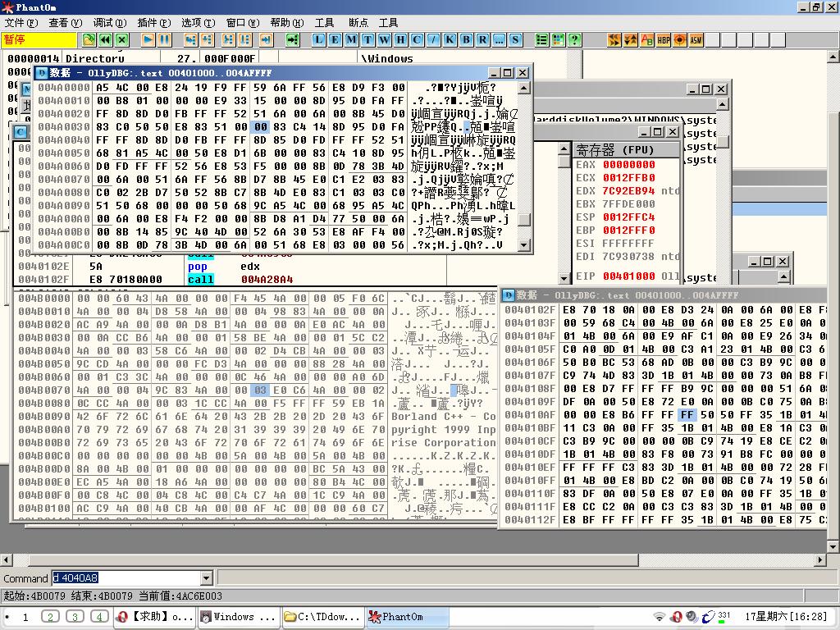Click the HBP hardware breakpoint plugin icon
Image resolution: width=840 pixels, height=630 pixels.
coord(663,39)
